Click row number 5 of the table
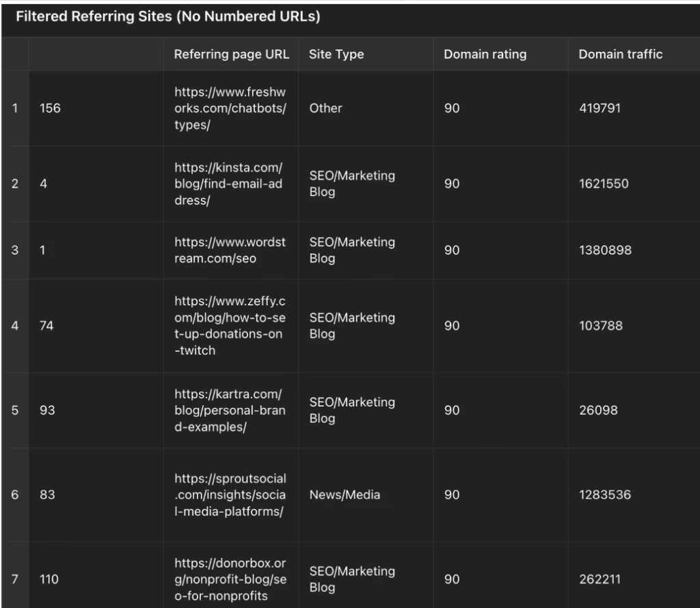Screen dimensions: 700x608 pyautogui.click(x=15, y=410)
